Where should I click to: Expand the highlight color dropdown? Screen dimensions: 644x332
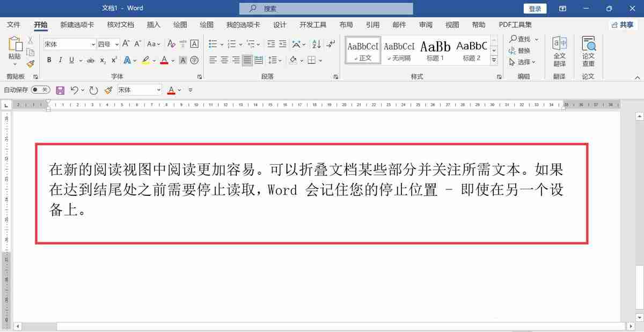153,60
